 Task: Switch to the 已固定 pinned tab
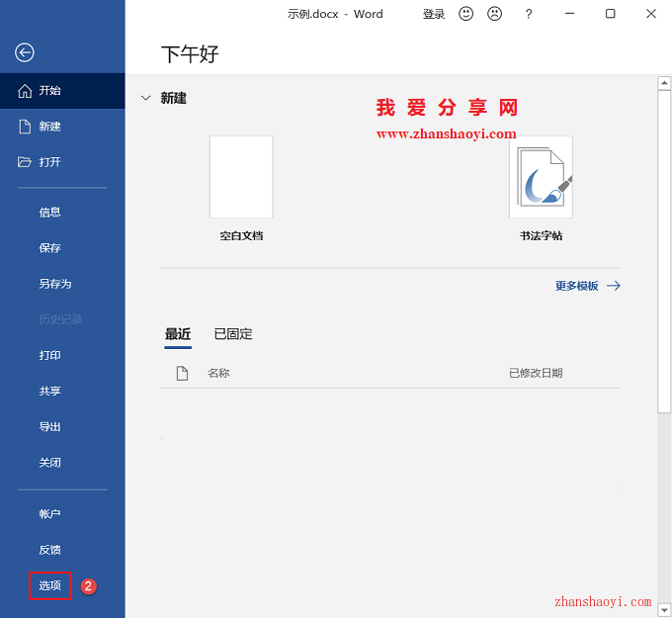click(233, 334)
